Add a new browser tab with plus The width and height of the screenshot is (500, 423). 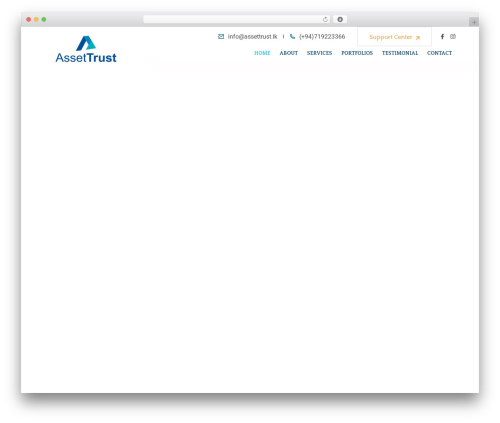point(474,22)
